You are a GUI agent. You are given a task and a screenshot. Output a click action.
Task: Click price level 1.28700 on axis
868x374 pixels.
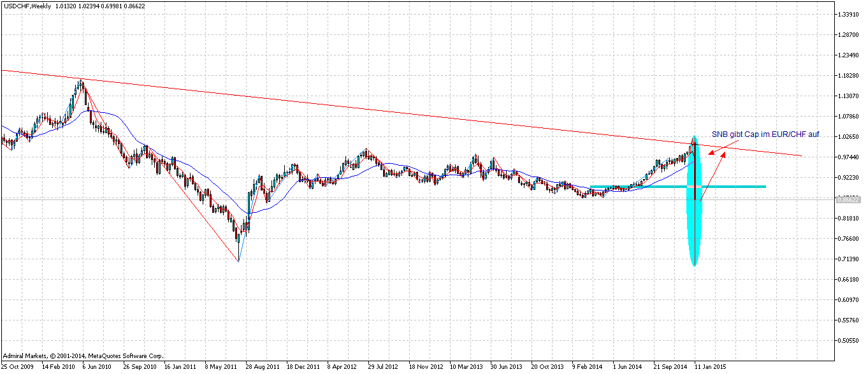tap(847, 34)
